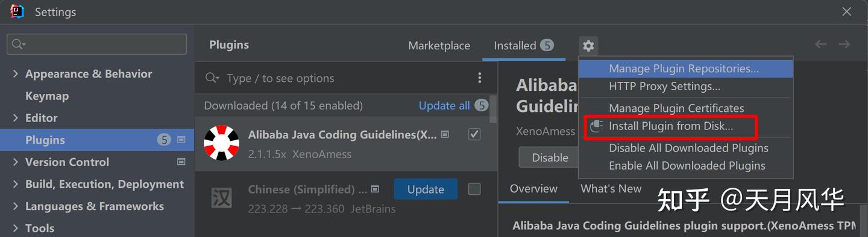Viewport: 868px width, 237px height.
Task: Open the plugin settings gear menu
Action: 588,45
